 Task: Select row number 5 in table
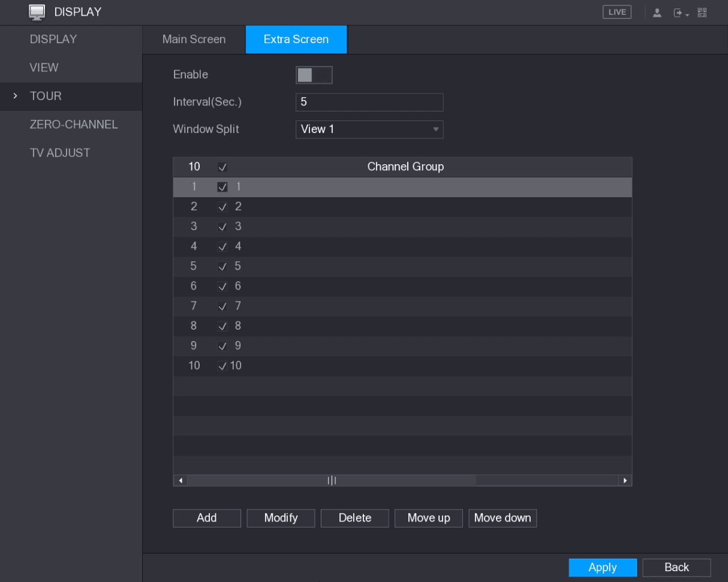tap(402, 266)
